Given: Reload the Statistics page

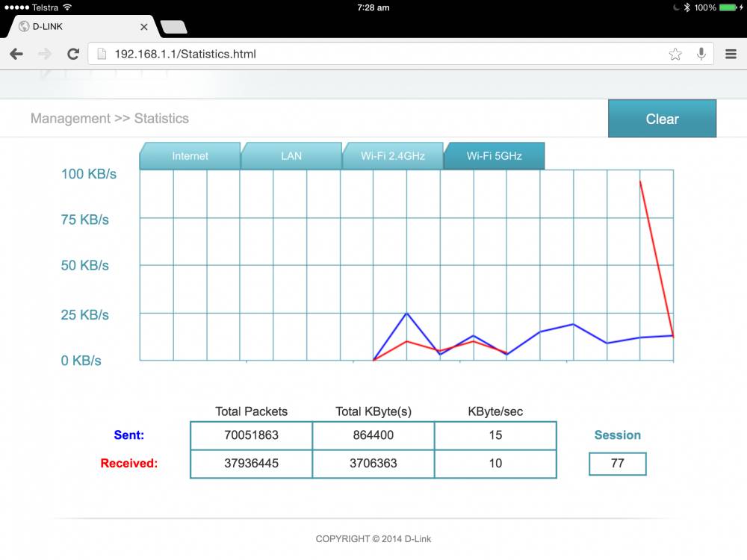Looking at the screenshot, I should (73, 54).
